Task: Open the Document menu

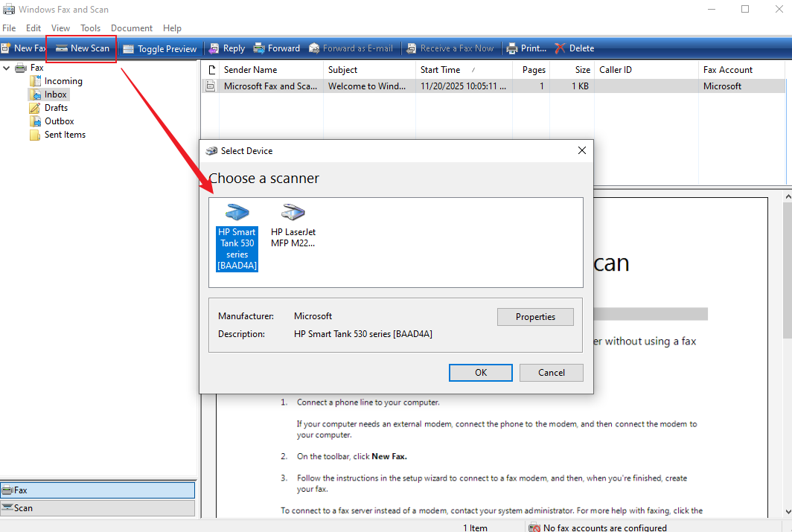Action: coord(132,28)
